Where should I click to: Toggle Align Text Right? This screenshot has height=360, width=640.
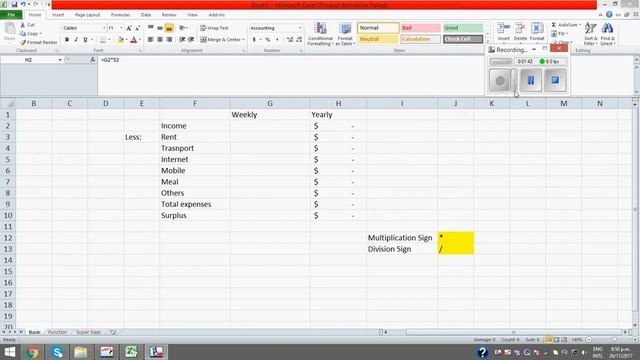coord(169,40)
